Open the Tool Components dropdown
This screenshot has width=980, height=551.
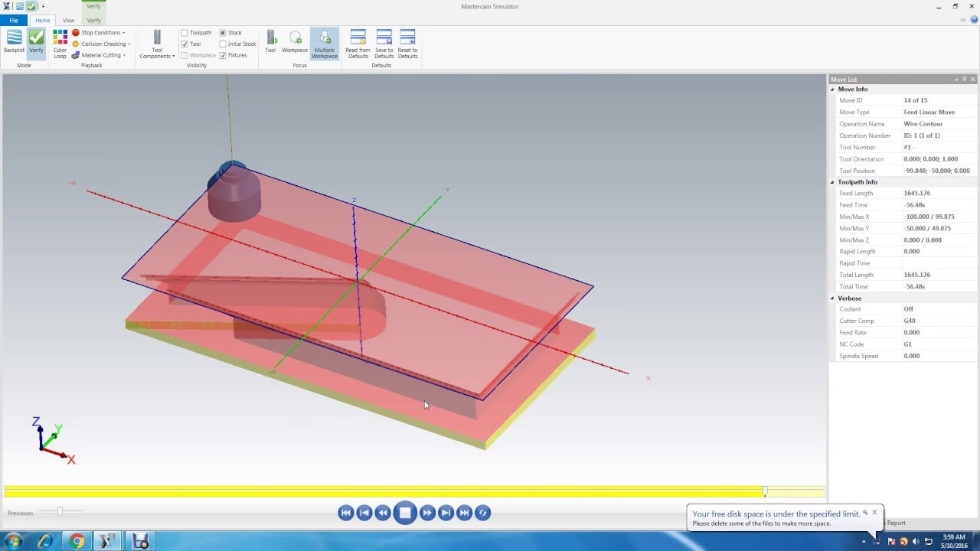pyautogui.click(x=157, y=44)
